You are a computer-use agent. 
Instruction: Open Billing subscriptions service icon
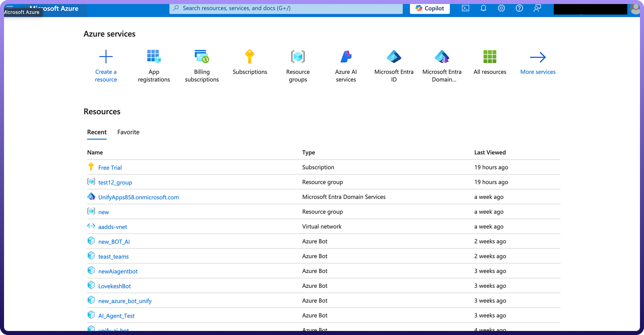202,57
